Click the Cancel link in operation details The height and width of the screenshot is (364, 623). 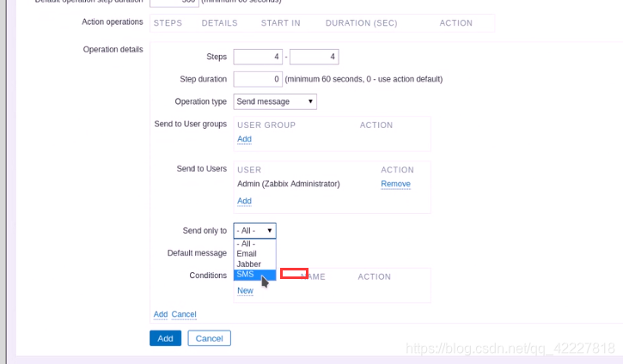click(184, 314)
